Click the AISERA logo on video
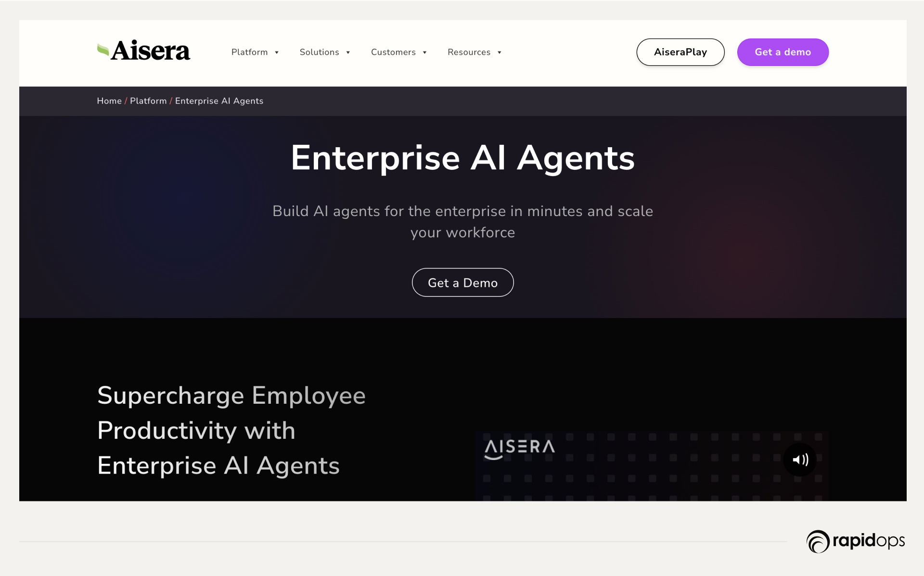The image size is (924, 576). coord(519,448)
